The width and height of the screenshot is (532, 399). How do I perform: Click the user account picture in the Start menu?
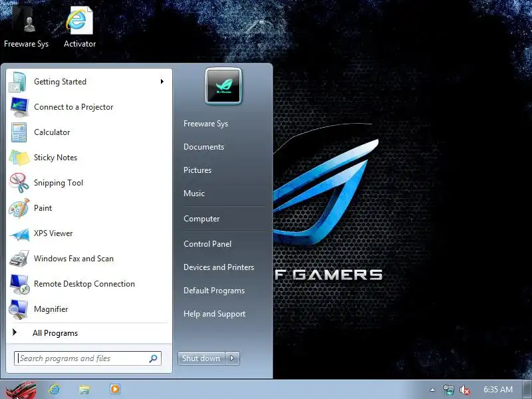(223, 86)
